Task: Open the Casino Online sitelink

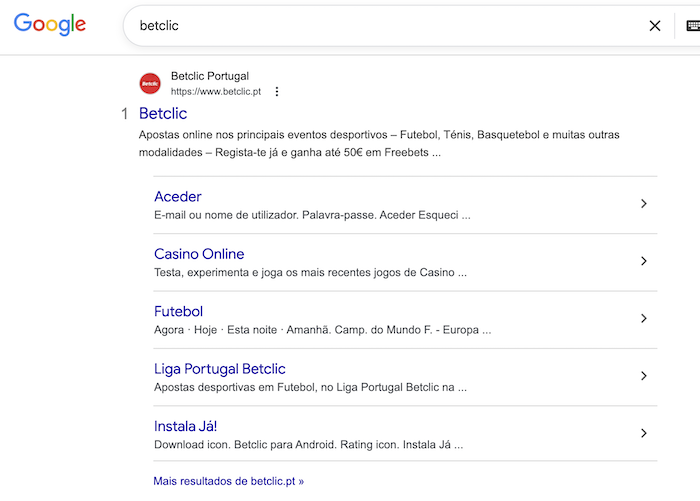Action: point(199,254)
